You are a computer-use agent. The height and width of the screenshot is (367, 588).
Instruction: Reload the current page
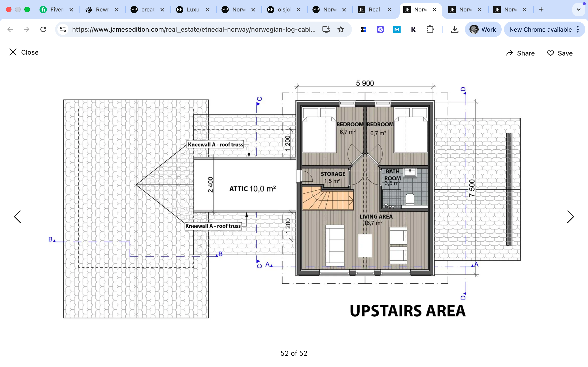coord(43,29)
